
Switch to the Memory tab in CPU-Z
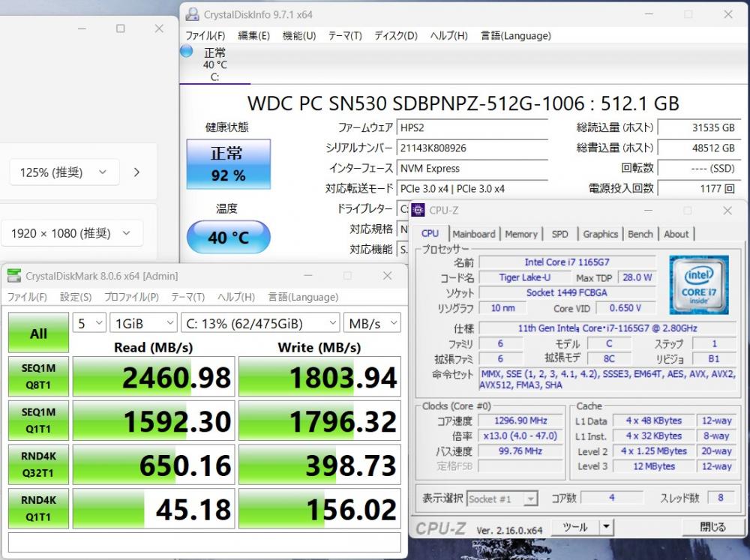521,234
